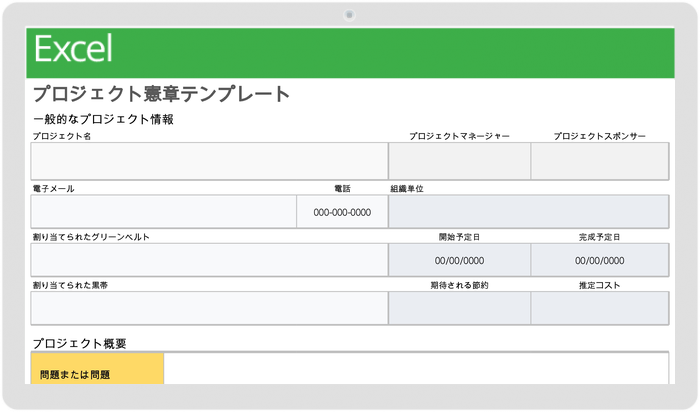Click the 完成予定日 label
Viewport: 700px width, 412px height.
click(x=600, y=237)
